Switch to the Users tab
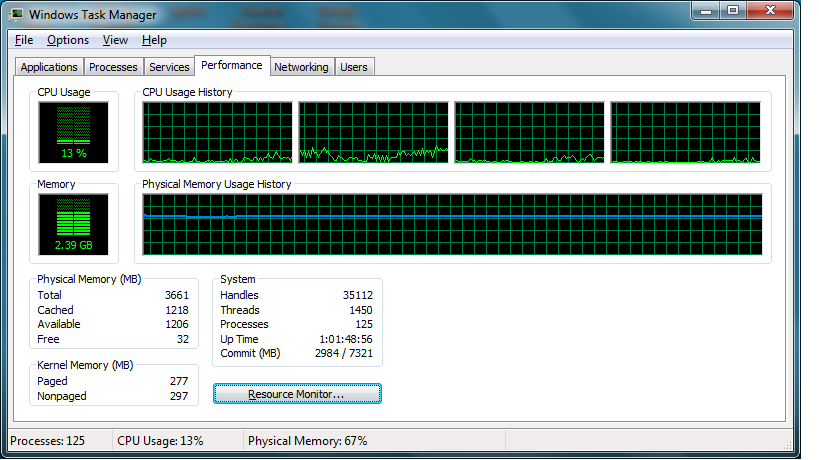Image resolution: width=819 pixels, height=460 pixels. click(354, 67)
